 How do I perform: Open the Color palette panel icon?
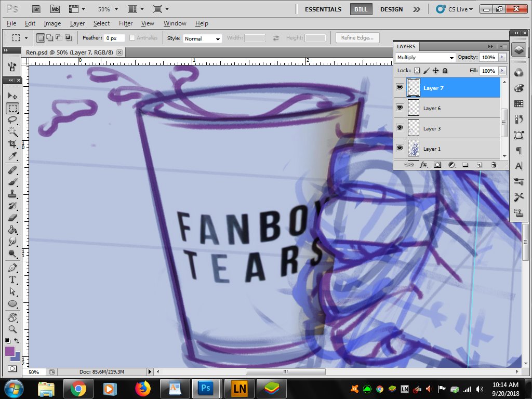(519, 88)
